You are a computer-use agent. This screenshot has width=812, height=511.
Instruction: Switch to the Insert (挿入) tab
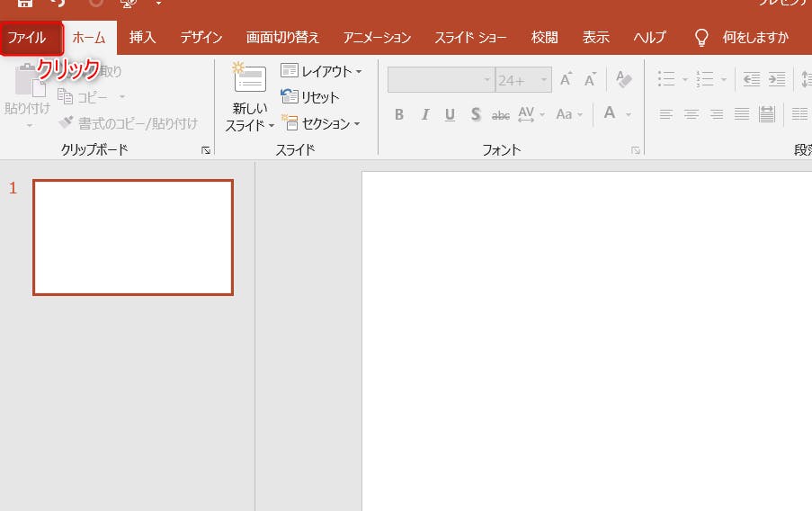tap(142, 38)
